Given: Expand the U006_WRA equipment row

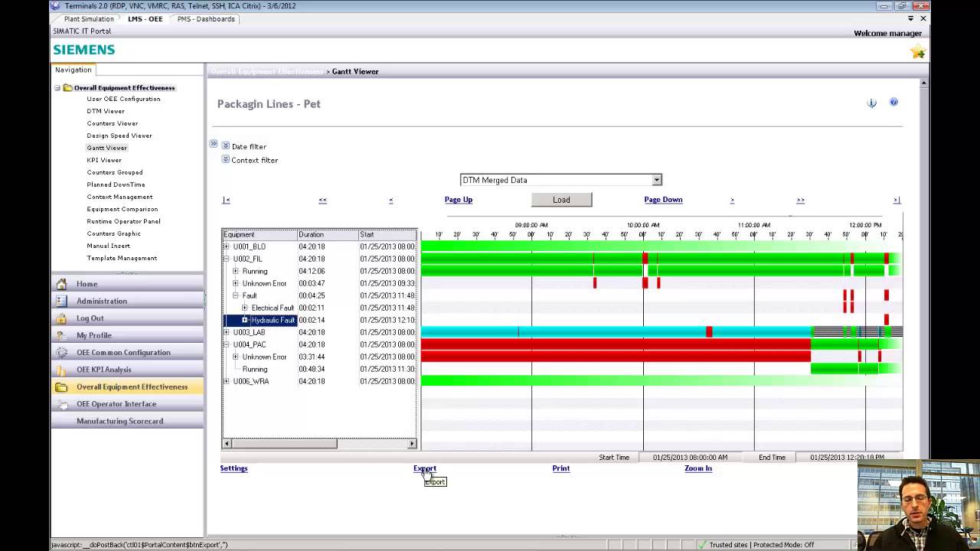Looking at the screenshot, I should pos(227,381).
